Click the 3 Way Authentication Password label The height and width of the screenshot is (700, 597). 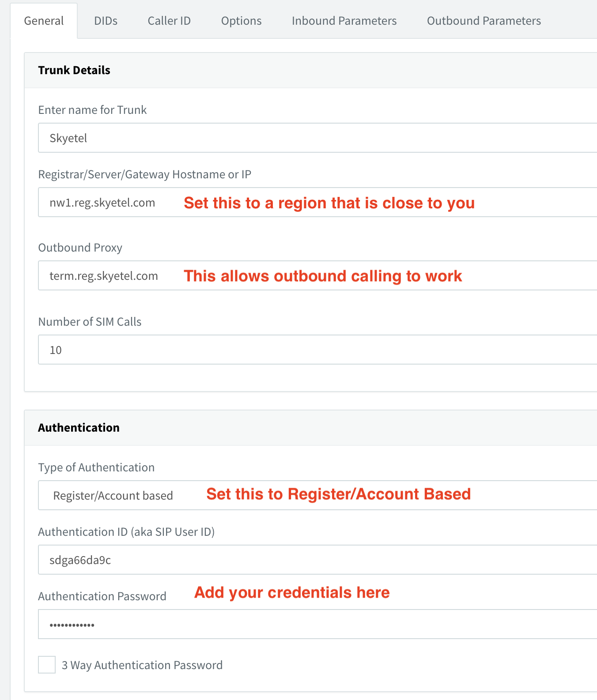pyautogui.click(x=142, y=665)
